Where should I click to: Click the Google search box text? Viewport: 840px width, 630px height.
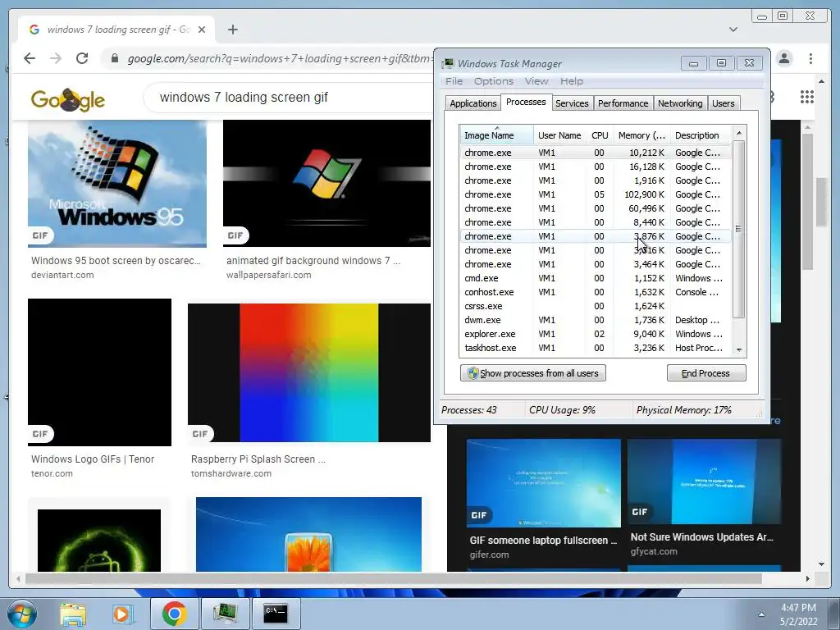[244, 97]
